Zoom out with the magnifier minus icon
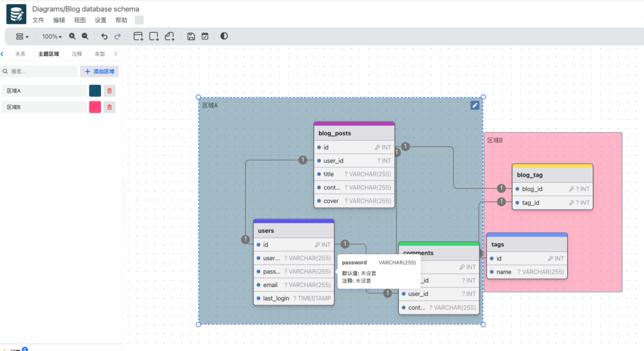Viewport: 644px width, 351px height. point(85,36)
